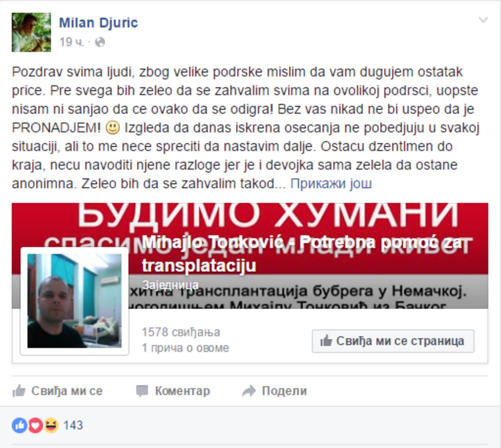Open the 19 ч. post timestamp
The height and width of the screenshot is (448, 501).
(72, 42)
